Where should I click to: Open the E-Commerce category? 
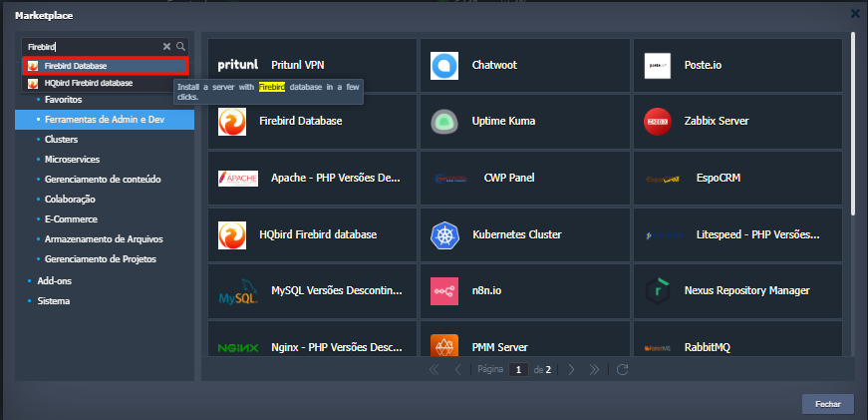[x=71, y=219]
